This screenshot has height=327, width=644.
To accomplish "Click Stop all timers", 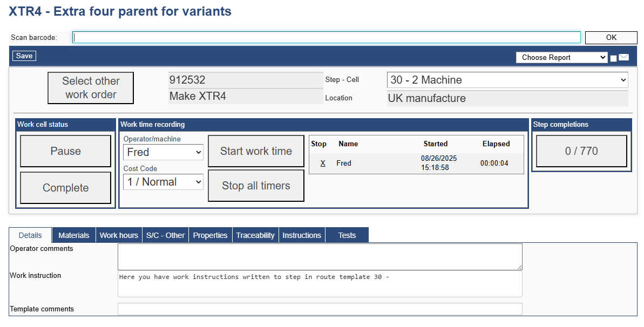I will point(256,186).
